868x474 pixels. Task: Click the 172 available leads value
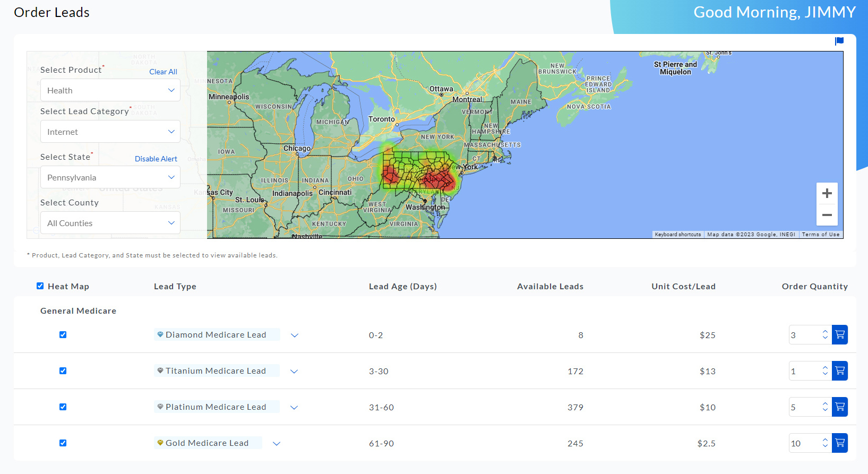coord(575,372)
